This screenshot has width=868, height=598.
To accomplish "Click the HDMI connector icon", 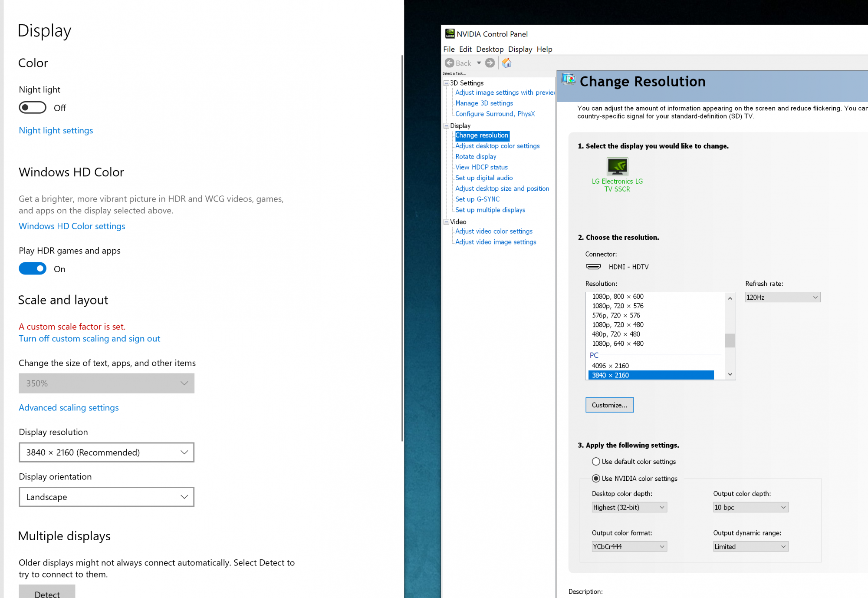I will 593,267.
